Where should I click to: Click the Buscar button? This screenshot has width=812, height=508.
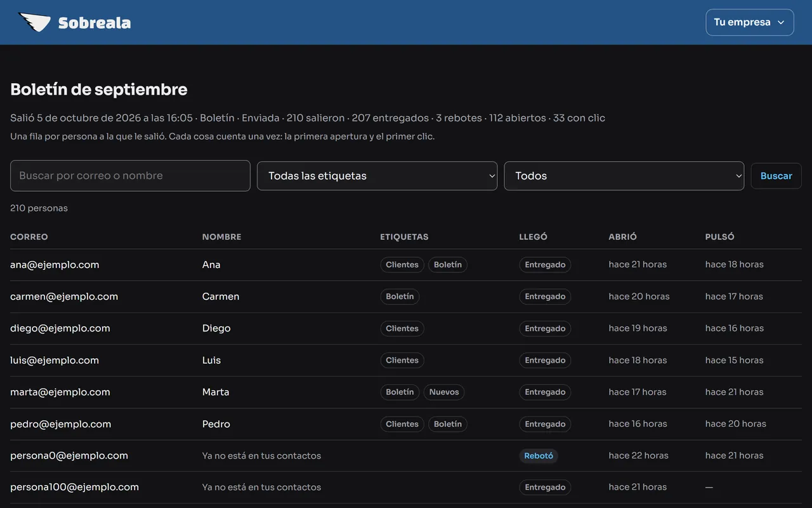point(776,176)
